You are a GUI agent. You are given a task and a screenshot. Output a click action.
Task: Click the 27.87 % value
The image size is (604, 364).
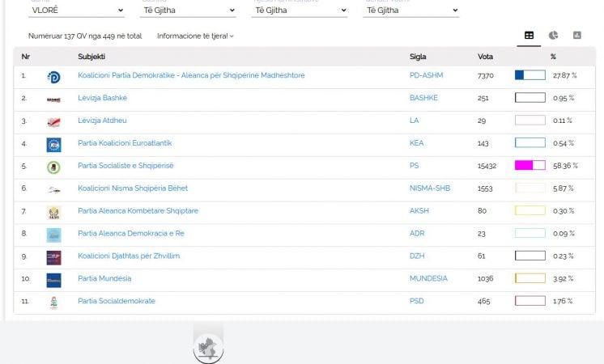[564, 75]
